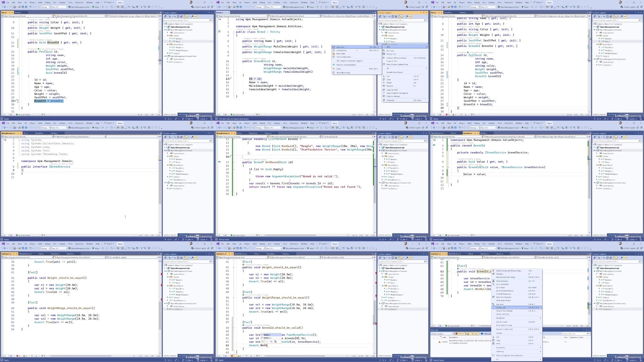The image size is (644, 362).
Task: Click the Code column header in Error List
Action: coord(445,337)
